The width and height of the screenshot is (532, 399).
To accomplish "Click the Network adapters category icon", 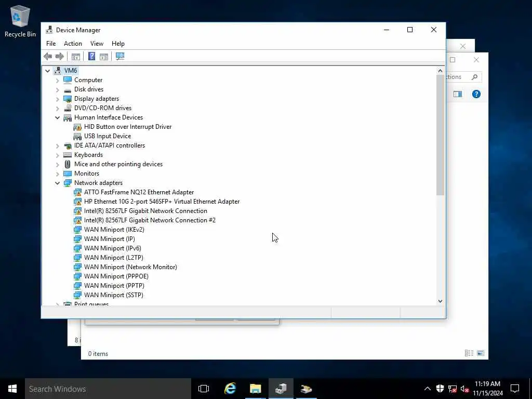I will [x=68, y=183].
